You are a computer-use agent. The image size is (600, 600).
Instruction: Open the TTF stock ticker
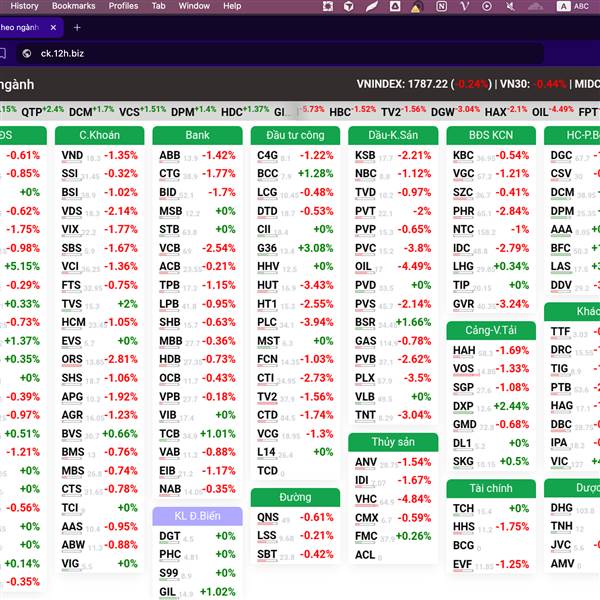561,332
